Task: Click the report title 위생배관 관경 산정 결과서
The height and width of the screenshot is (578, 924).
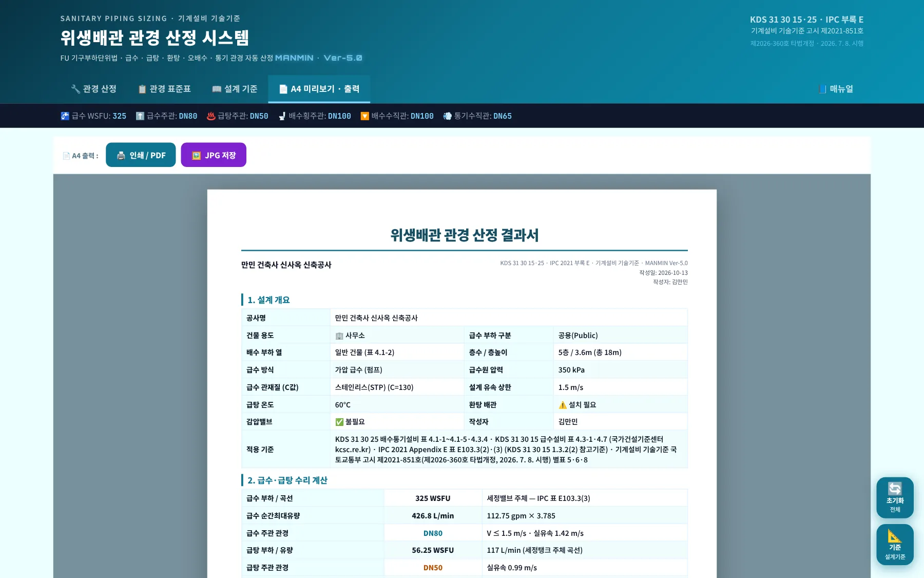Action: pyautogui.click(x=464, y=235)
